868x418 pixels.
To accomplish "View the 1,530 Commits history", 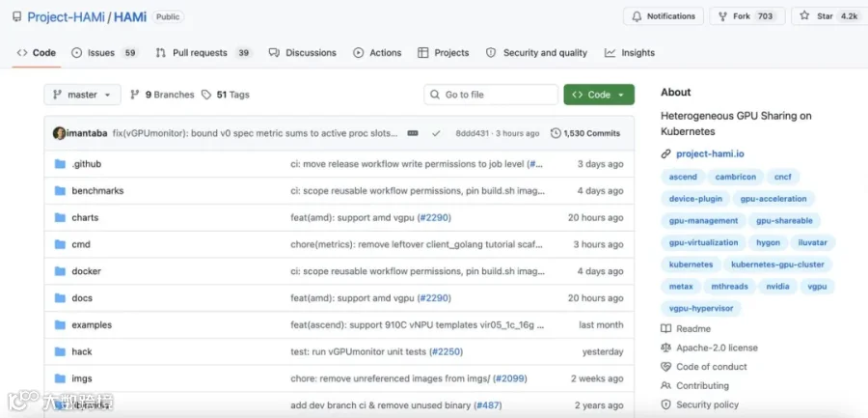I will click(x=585, y=133).
